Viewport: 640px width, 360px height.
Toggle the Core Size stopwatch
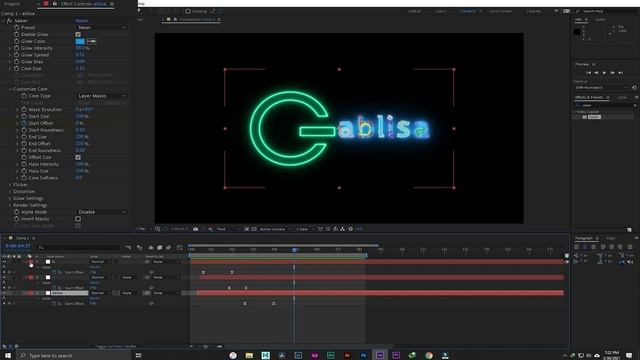point(17,69)
